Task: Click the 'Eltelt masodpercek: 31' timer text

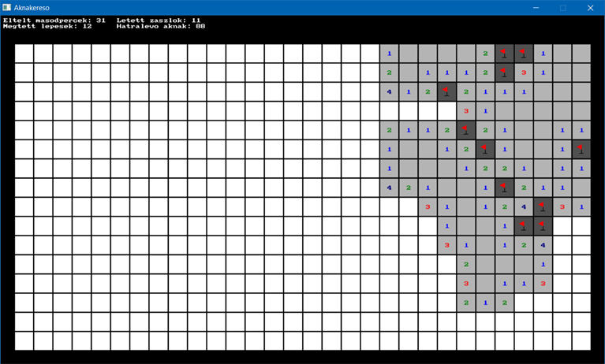Action: (54, 20)
